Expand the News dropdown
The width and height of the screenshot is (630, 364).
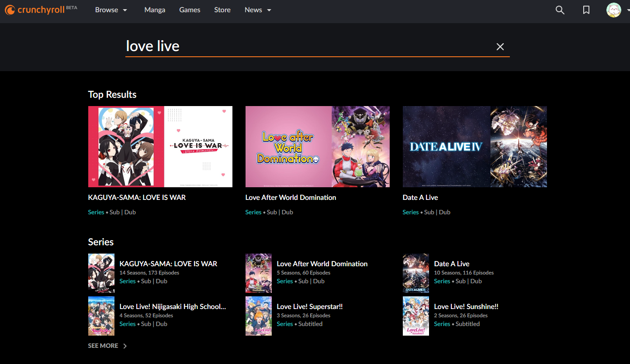(258, 10)
